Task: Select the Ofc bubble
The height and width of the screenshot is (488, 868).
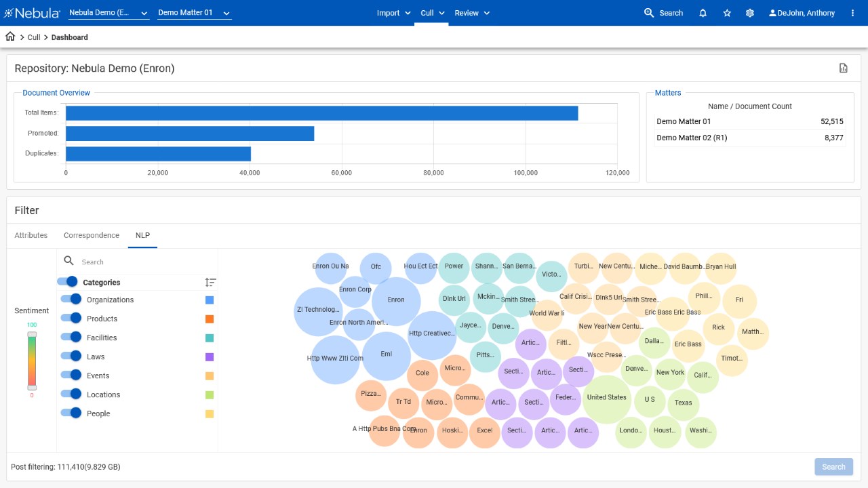Action: [x=376, y=267]
